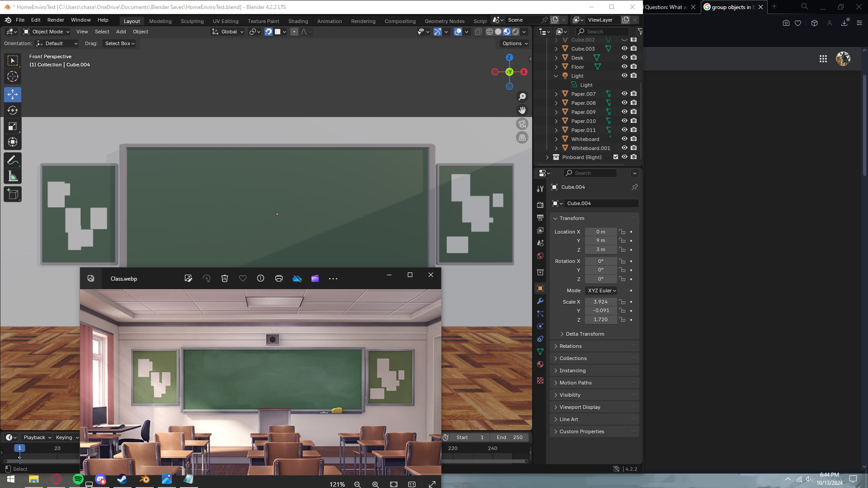Screen dimensions: 868x488
Task: Delete Class.webp using the photo viewer trash button
Action: 224,278
